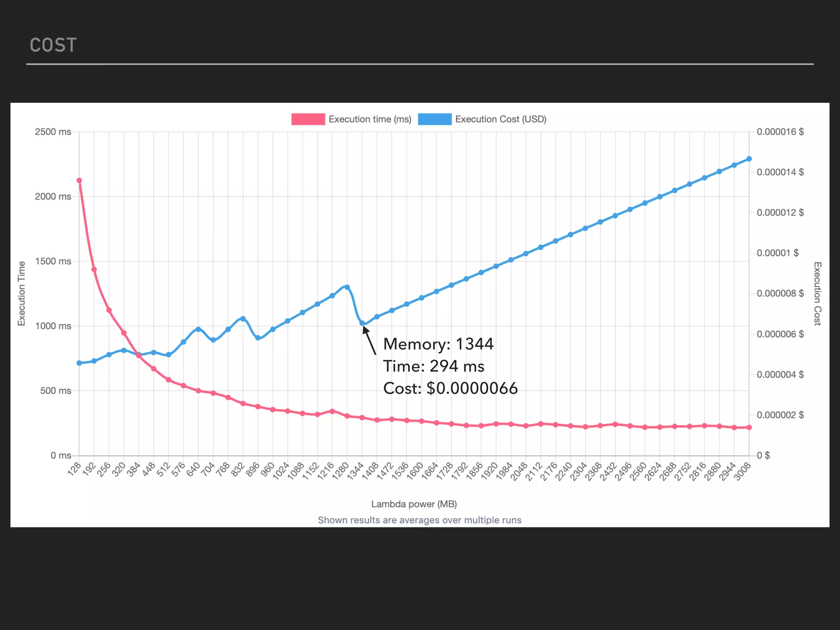Click the '1344' x-axis tick label
Screen dimensions: 840x630
pyautogui.click(x=356, y=470)
